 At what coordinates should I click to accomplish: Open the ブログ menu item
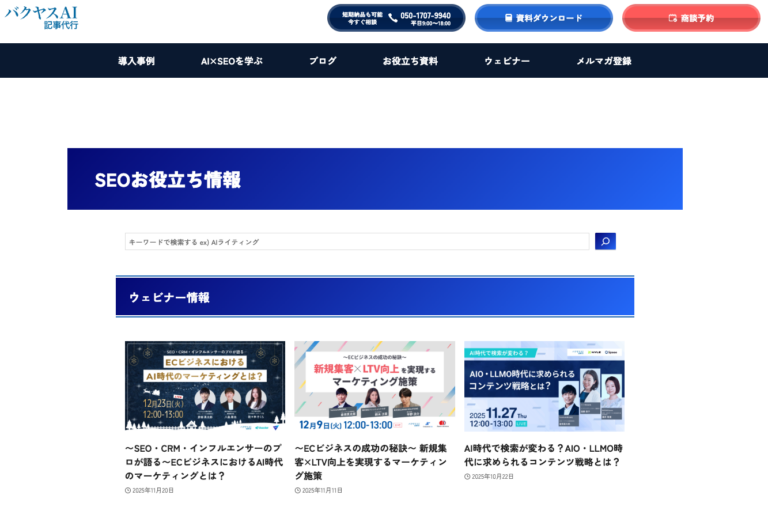322,61
